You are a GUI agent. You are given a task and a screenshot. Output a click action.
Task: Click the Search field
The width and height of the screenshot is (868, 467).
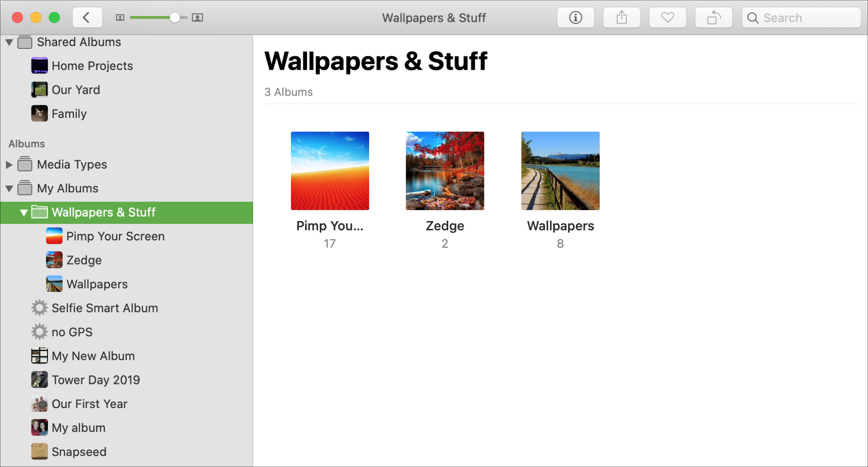click(x=801, y=18)
